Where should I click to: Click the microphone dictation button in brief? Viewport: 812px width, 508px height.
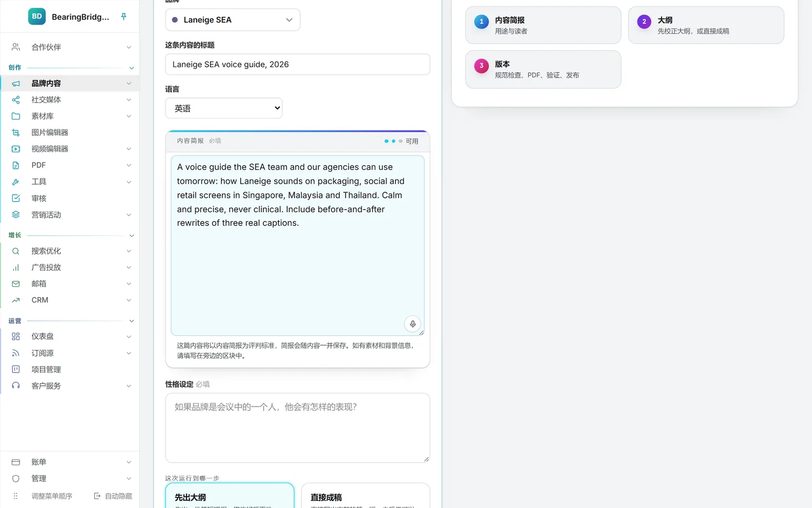[x=412, y=324]
